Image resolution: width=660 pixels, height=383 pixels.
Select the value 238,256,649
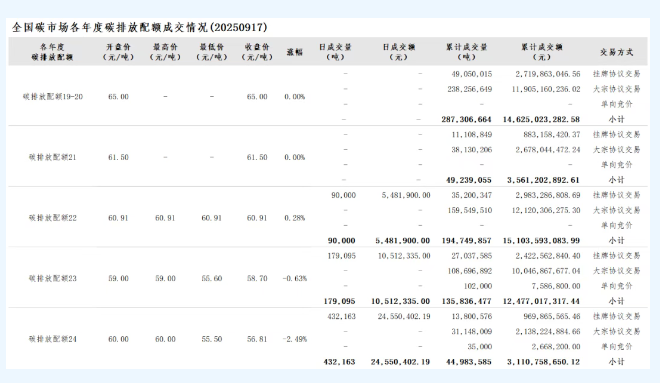click(469, 89)
